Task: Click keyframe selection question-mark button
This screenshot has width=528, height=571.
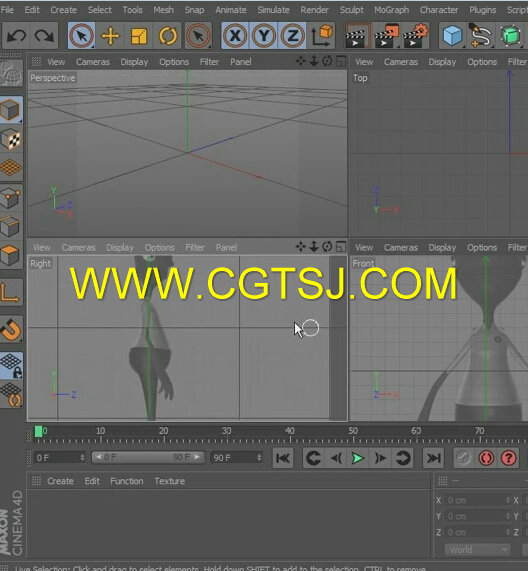Action: (x=509, y=458)
